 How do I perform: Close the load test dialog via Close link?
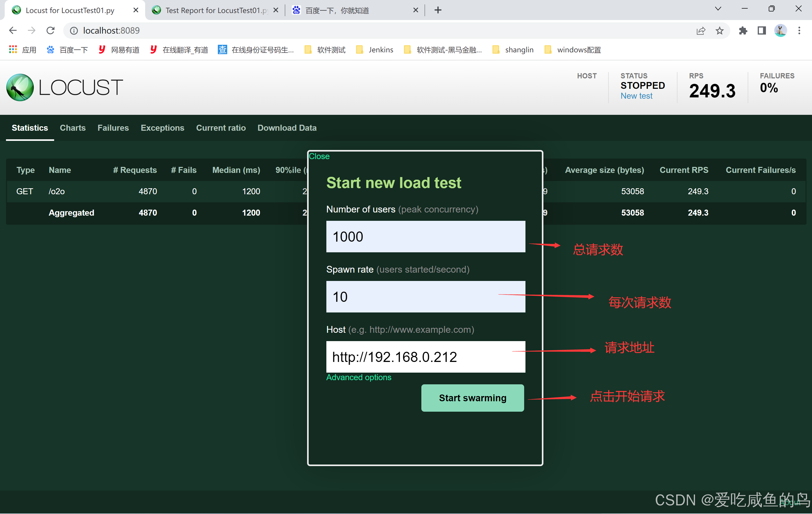319,156
